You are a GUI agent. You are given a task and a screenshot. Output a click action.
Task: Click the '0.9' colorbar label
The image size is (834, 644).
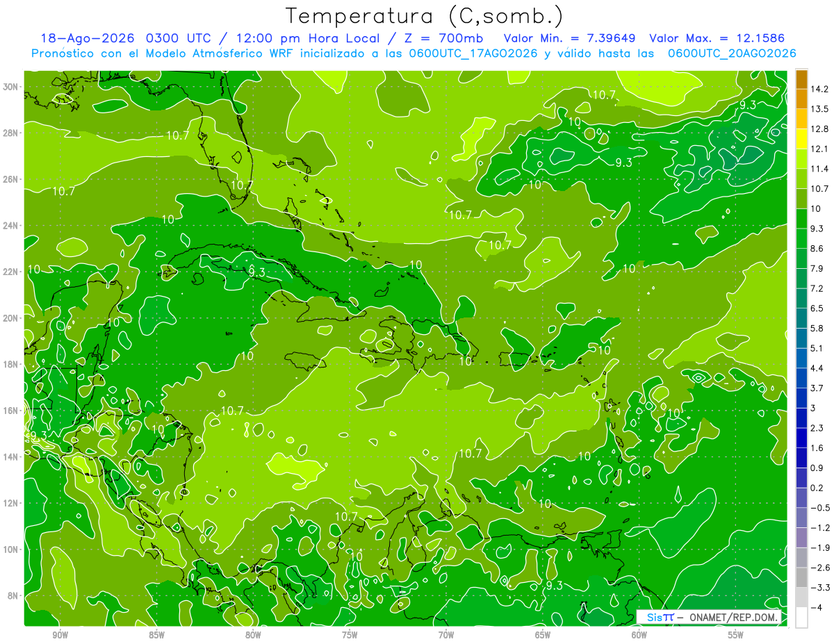click(817, 468)
